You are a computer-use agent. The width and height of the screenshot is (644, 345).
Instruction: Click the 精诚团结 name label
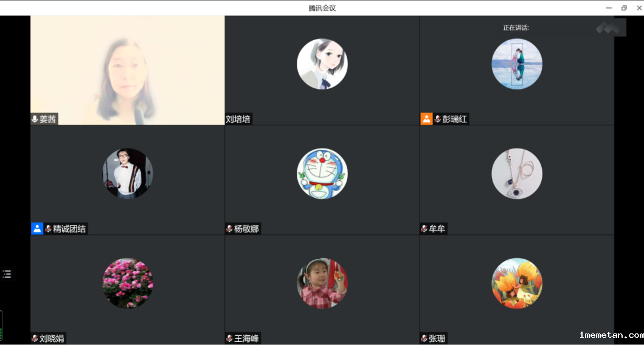coord(69,229)
